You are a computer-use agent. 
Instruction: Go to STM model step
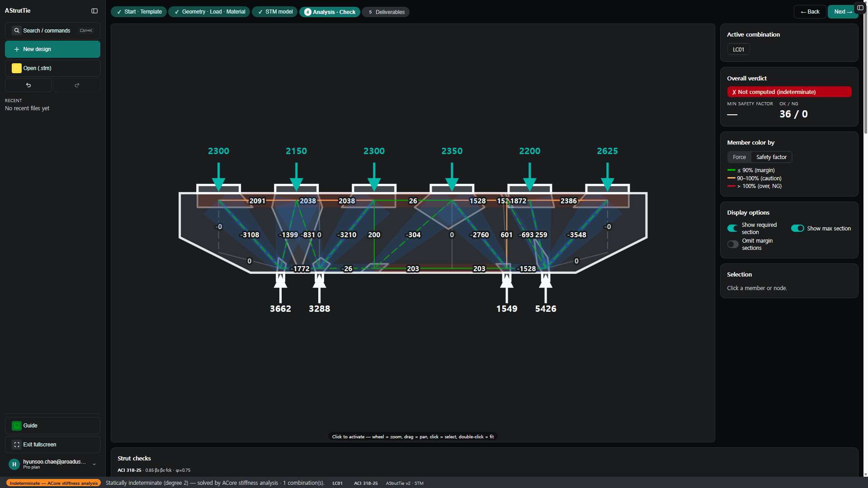click(x=275, y=12)
